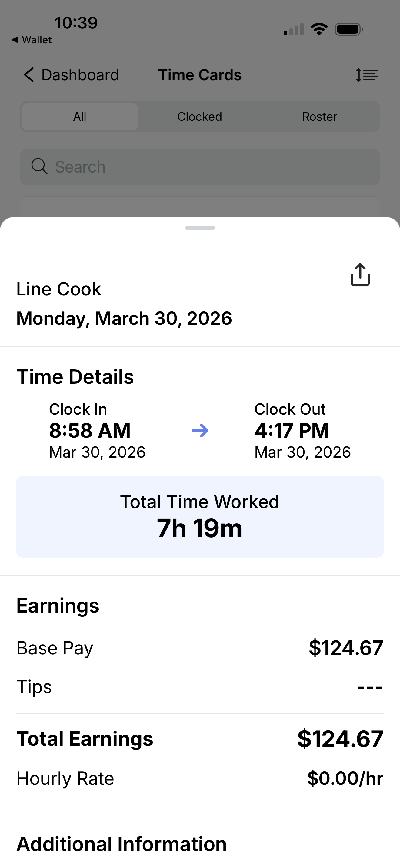
Task: Tap the battery status icon
Action: 349,29
